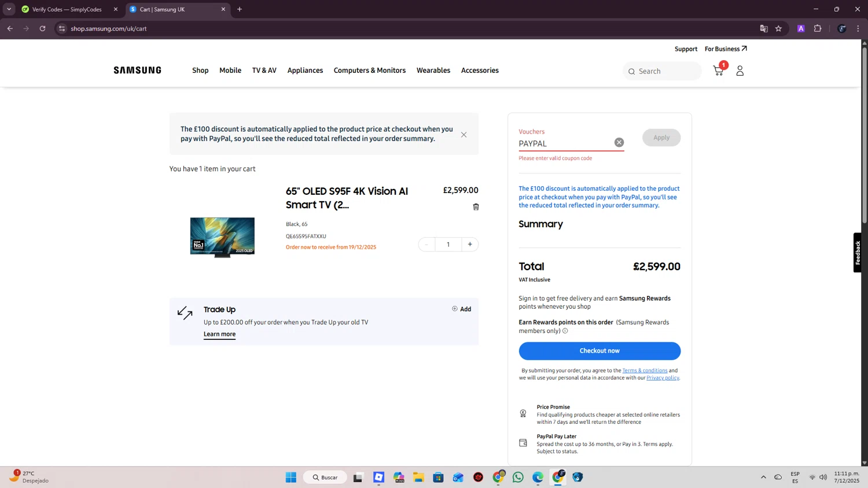Open the Privacy policy link
Image resolution: width=868 pixels, height=488 pixels.
pyautogui.click(x=663, y=378)
